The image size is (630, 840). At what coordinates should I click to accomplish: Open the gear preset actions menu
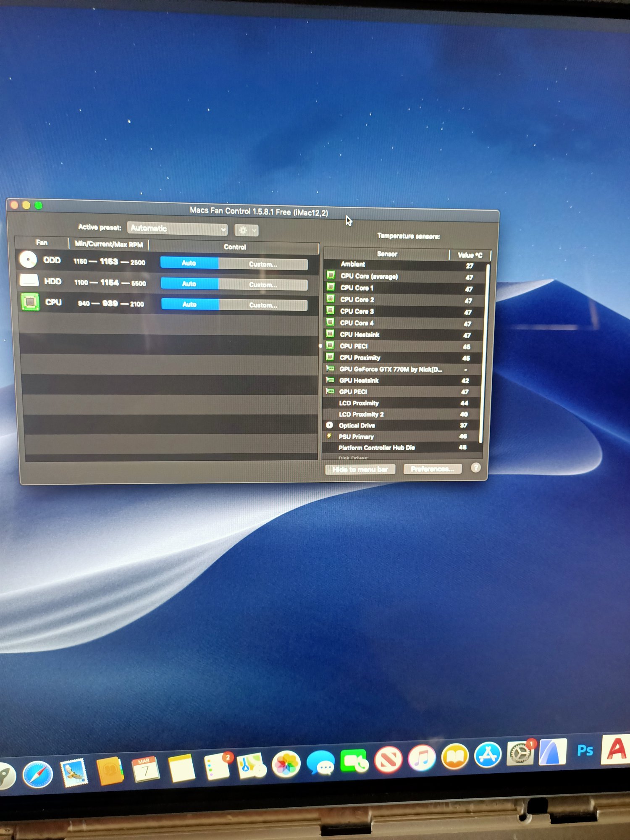pyautogui.click(x=247, y=230)
